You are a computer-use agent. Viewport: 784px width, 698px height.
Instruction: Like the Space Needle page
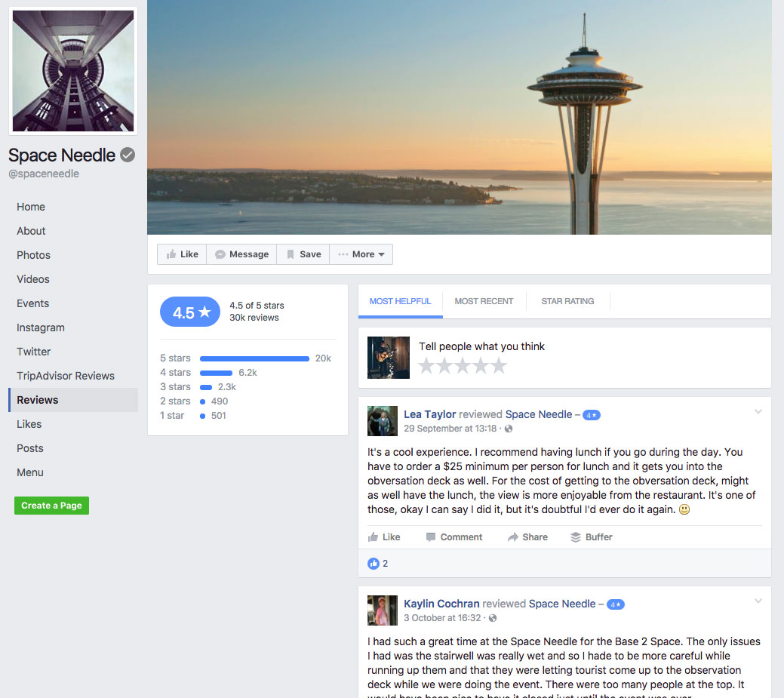click(182, 254)
